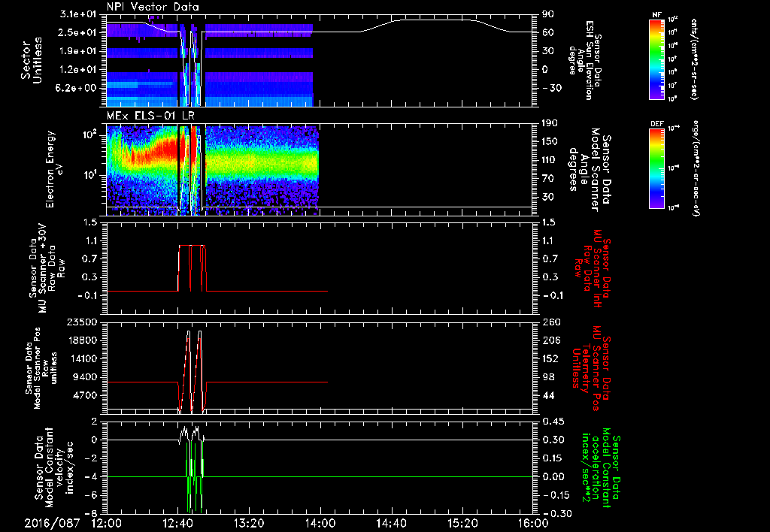This screenshot has height=532, width=770.
Task: Click the 'MU Scanner +30V Raw Data' axis label
Action: [47, 268]
